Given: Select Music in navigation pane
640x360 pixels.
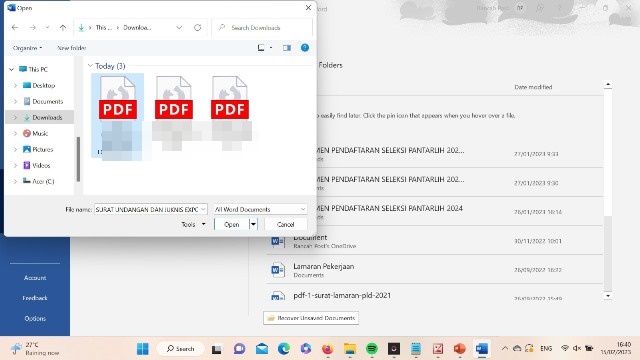Looking at the screenshot, I should pyautogui.click(x=36, y=133).
